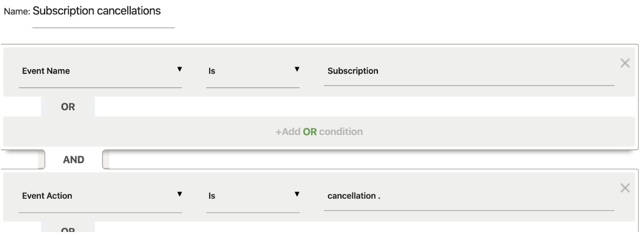Select the OR tab under Event Name

click(69, 108)
